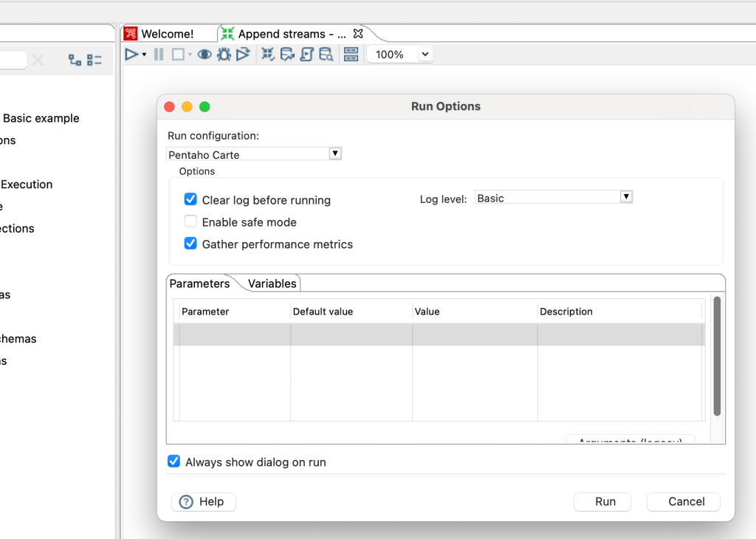
Task: Switch to the Variables tab
Action: (x=272, y=284)
